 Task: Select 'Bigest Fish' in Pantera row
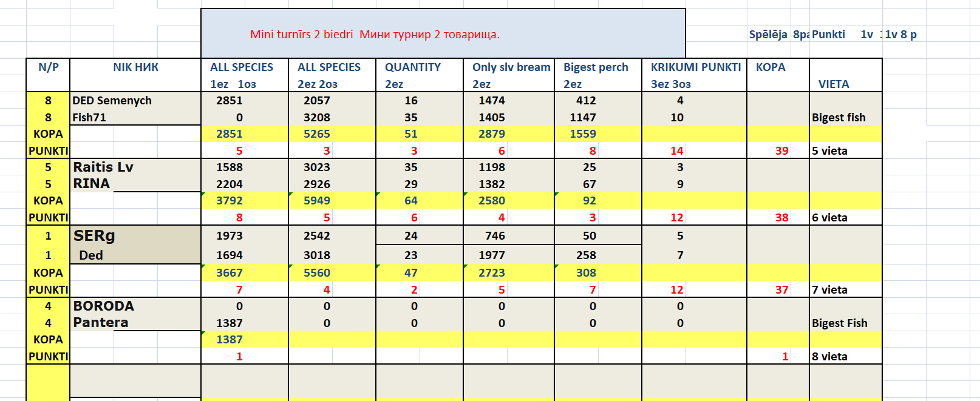point(840,323)
